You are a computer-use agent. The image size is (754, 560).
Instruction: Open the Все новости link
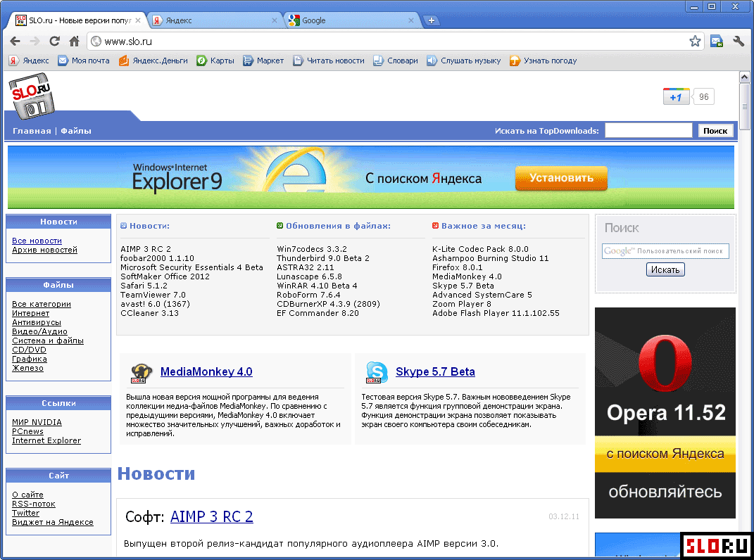click(37, 241)
